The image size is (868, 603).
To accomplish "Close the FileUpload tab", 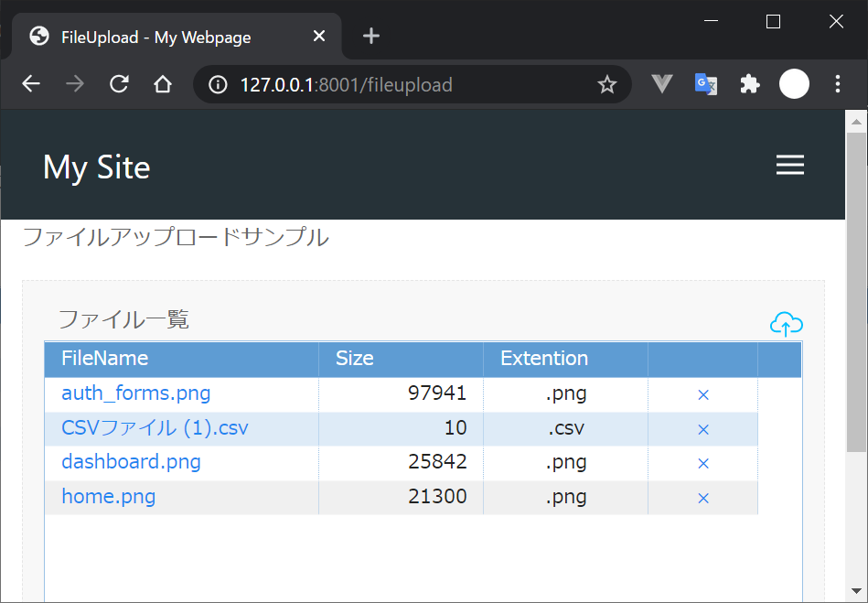I will coord(319,36).
